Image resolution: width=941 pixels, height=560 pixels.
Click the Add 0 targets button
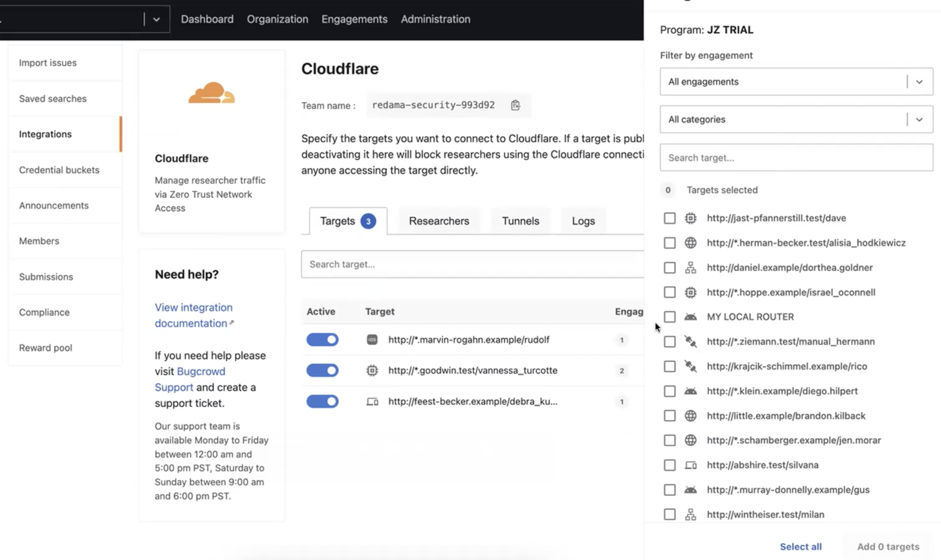pos(888,547)
